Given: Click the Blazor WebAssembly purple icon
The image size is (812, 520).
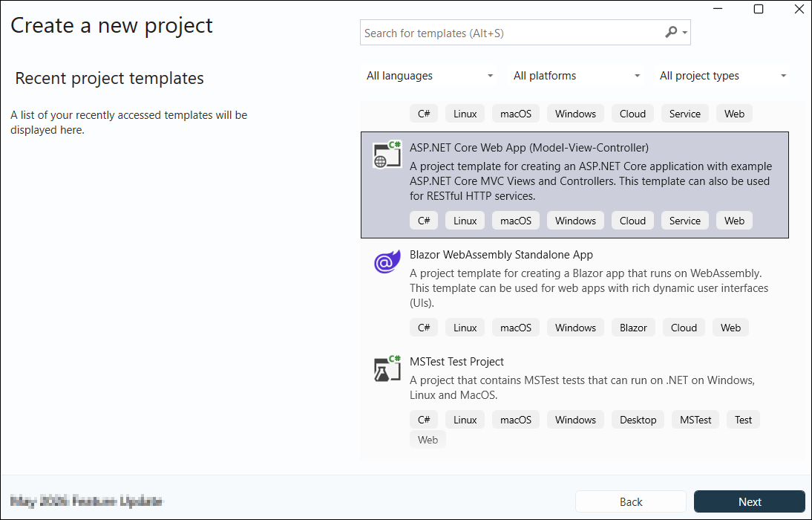Looking at the screenshot, I should point(387,261).
